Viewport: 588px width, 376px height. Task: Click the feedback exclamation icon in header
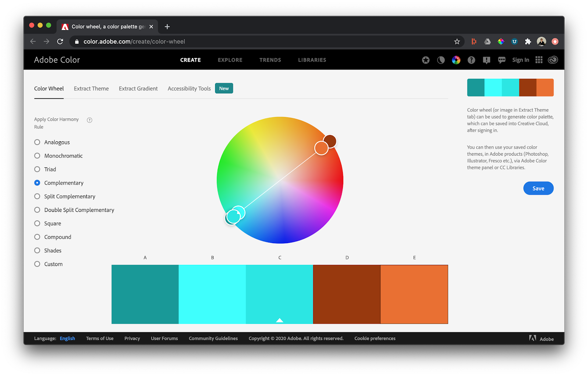[x=487, y=60]
